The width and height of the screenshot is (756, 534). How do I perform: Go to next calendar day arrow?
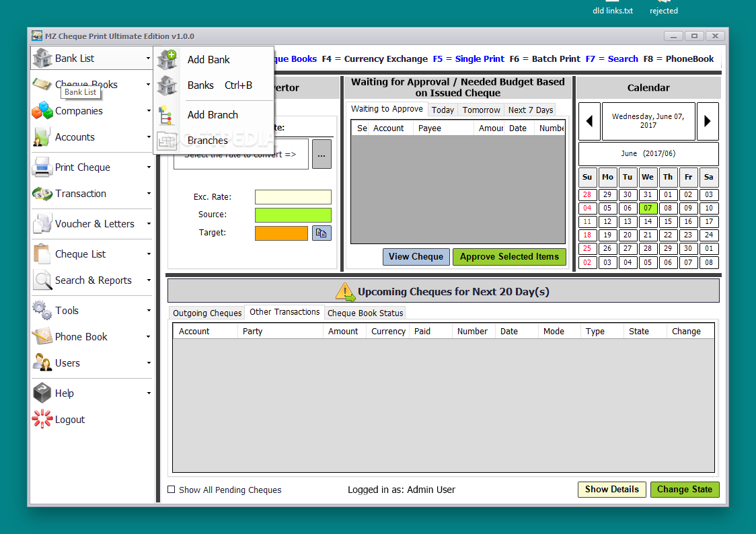708,122
